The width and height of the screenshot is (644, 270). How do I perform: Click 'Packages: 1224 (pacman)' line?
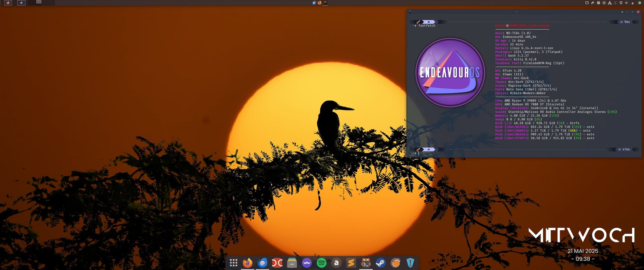[529, 52]
